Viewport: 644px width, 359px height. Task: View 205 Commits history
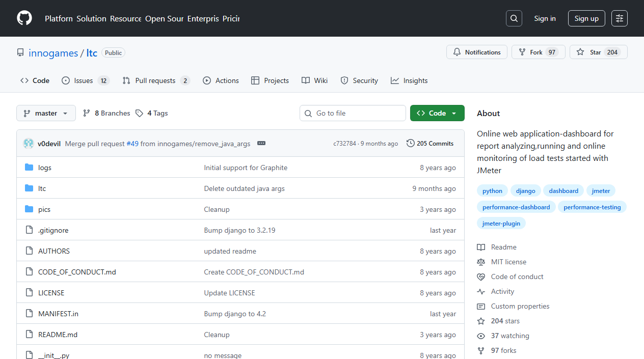(430, 144)
